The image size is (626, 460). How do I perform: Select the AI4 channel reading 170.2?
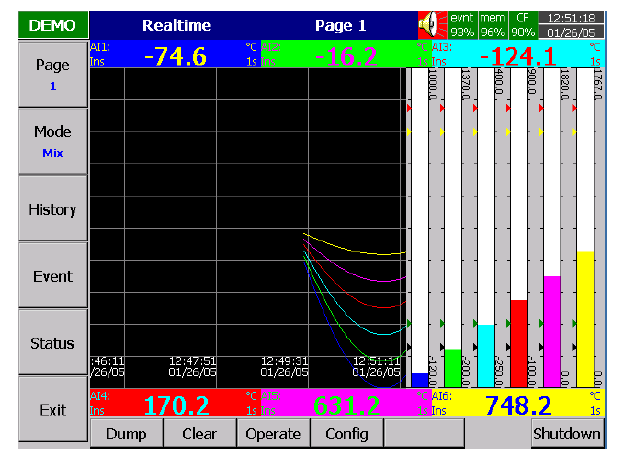[175, 402]
